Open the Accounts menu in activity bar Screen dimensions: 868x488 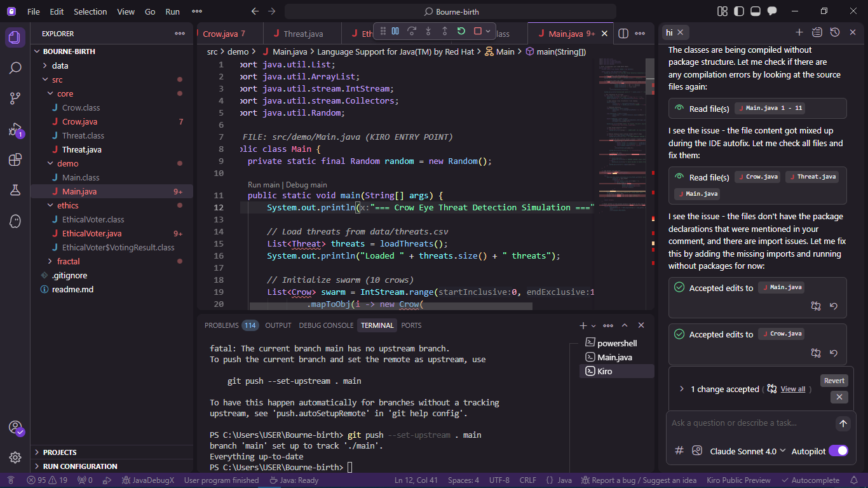pyautogui.click(x=15, y=428)
